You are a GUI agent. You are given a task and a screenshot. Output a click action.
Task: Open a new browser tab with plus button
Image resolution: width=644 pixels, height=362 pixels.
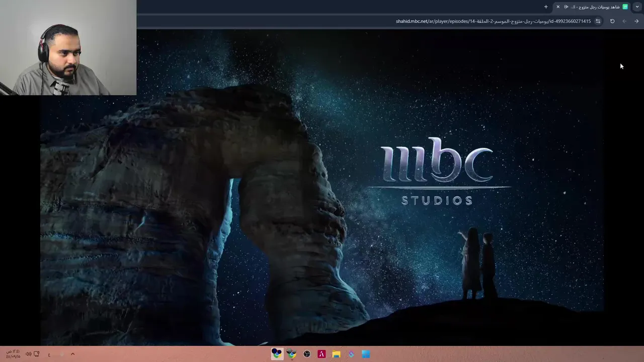[546, 7]
